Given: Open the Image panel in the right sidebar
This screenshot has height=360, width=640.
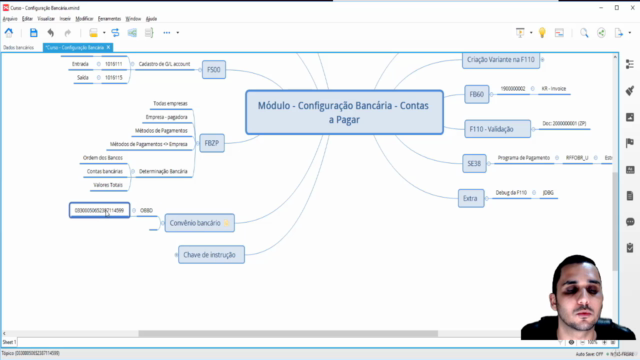Looking at the screenshot, I should click(x=630, y=117).
